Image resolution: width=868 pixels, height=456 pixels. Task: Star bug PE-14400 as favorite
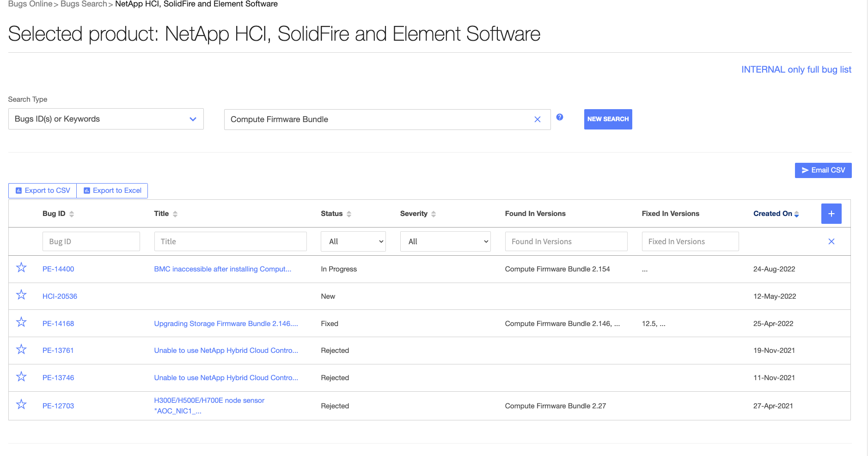coord(21,267)
